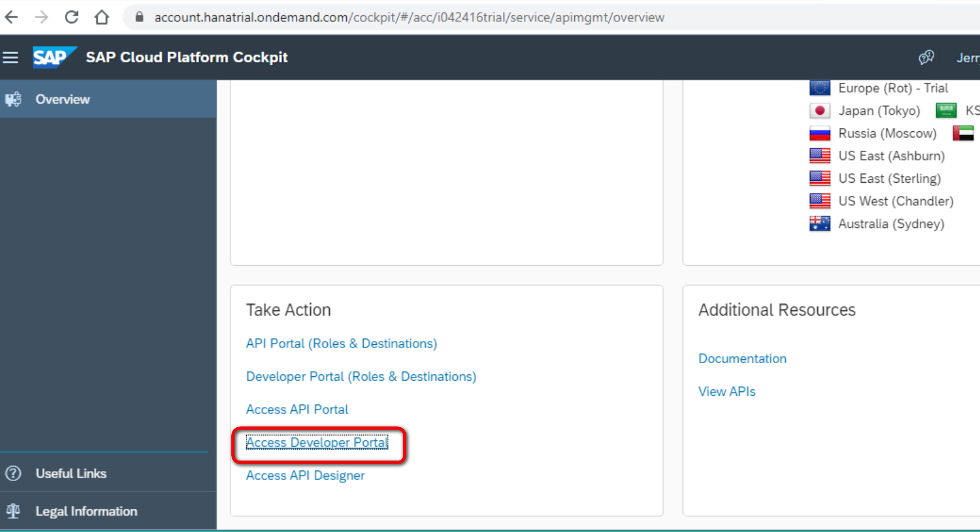The image size is (980, 532).
Task: Click the EU flag icon
Action: pos(820,88)
